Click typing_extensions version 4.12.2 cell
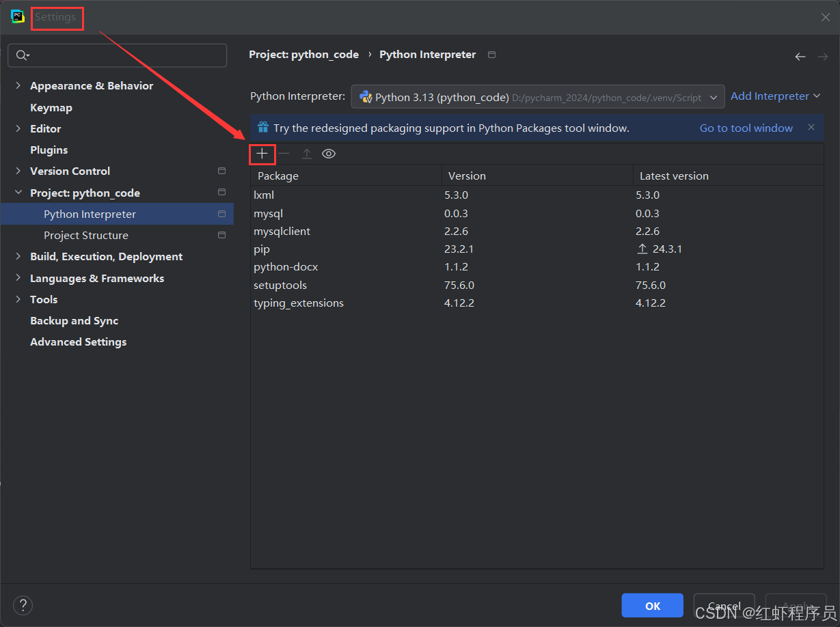This screenshot has height=627, width=840. [x=459, y=303]
